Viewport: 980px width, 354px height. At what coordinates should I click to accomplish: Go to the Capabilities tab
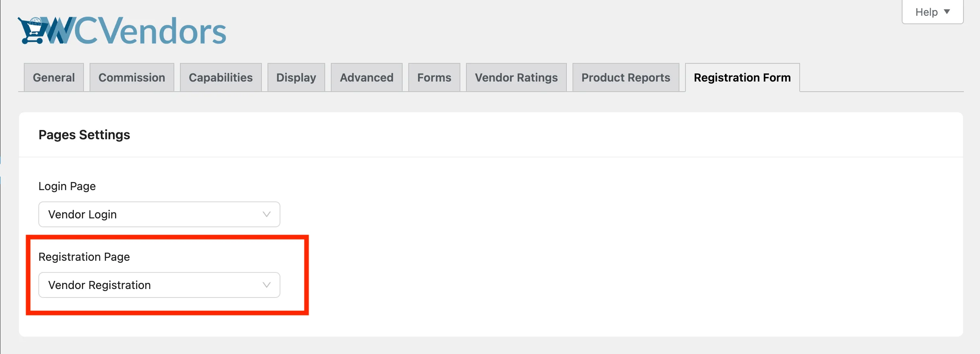[221, 78]
